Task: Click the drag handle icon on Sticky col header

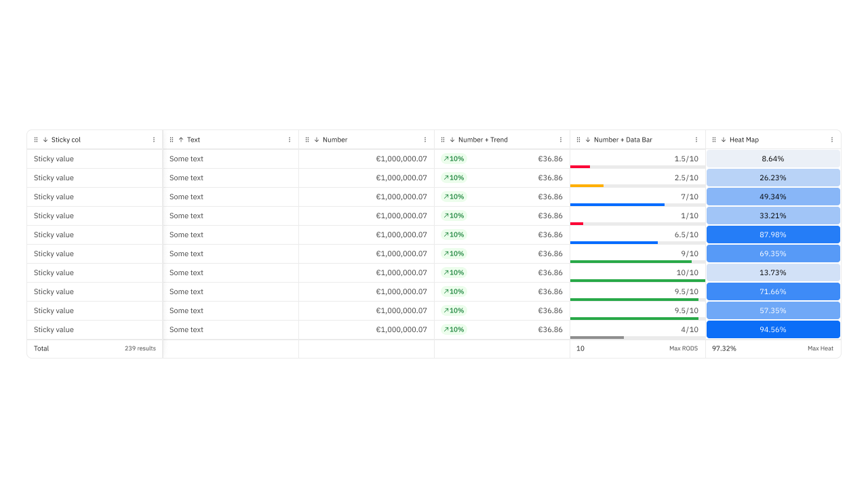Action: coord(35,140)
